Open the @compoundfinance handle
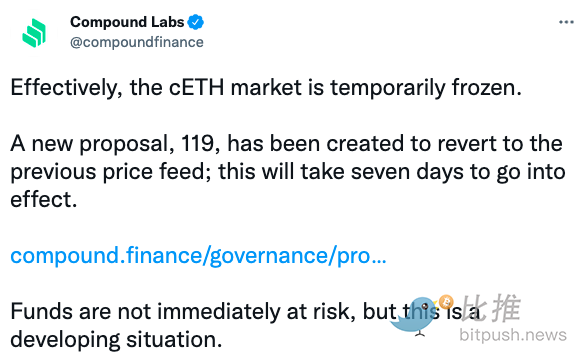This screenshot has height=362, width=587. point(137,42)
